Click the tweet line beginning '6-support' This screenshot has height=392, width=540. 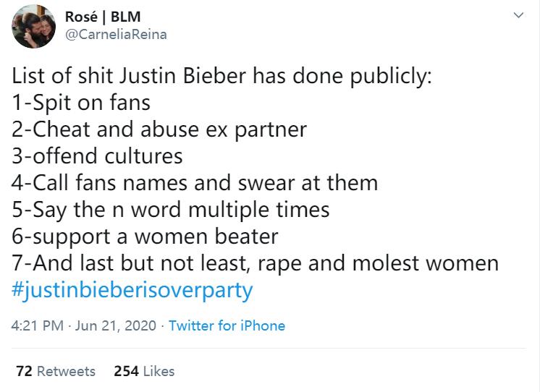pos(145,237)
